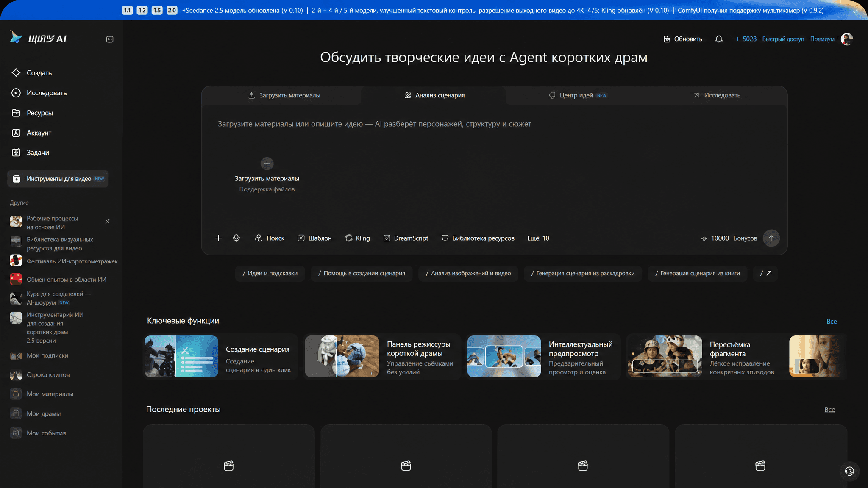This screenshot has height=488, width=868.
Task: Open 'Создать' in the sidebar
Action: (32, 73)
